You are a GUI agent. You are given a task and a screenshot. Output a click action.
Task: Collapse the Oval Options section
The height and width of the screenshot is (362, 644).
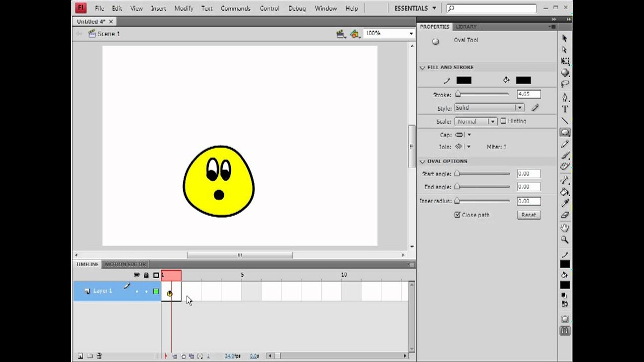[422, 161]
